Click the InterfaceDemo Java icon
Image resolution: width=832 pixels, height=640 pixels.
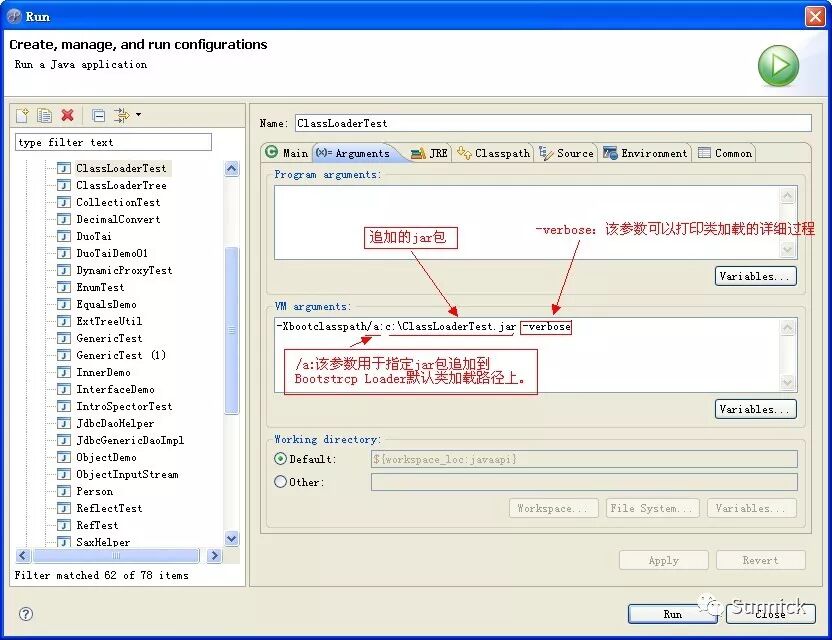pos(64,389)
